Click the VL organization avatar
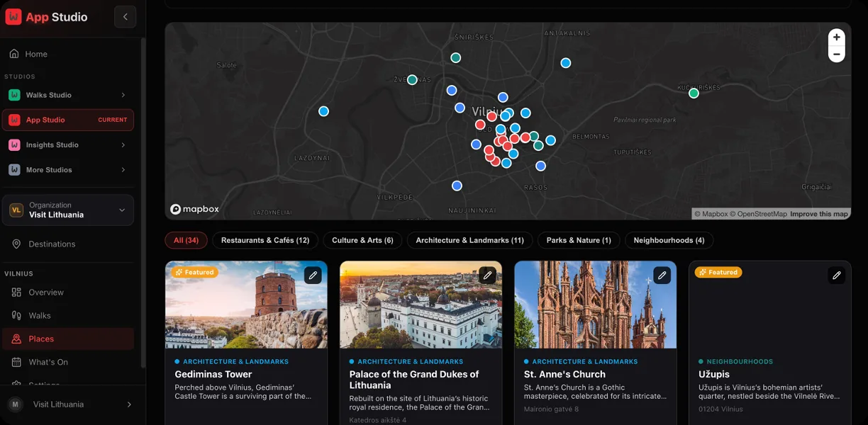 point(16,210)
